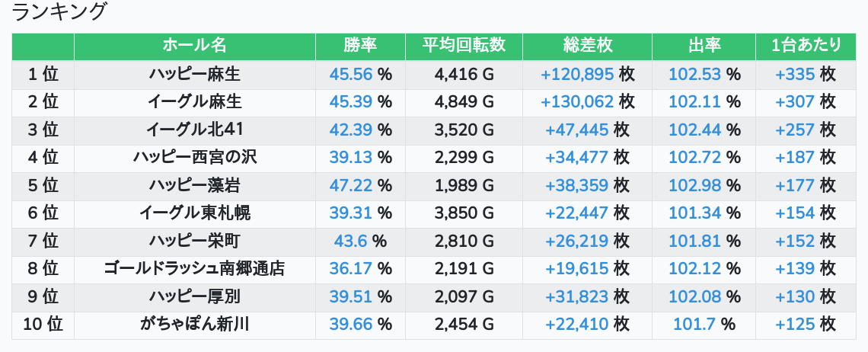Select the イーグル北41 hall name
868x352 pixels.
pyautogui.click(x=195, y=130)
